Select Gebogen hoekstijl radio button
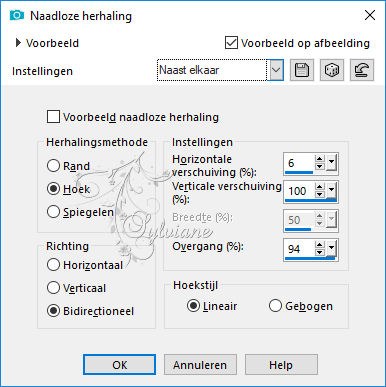386x387 pixels. (x=275, y=306)
